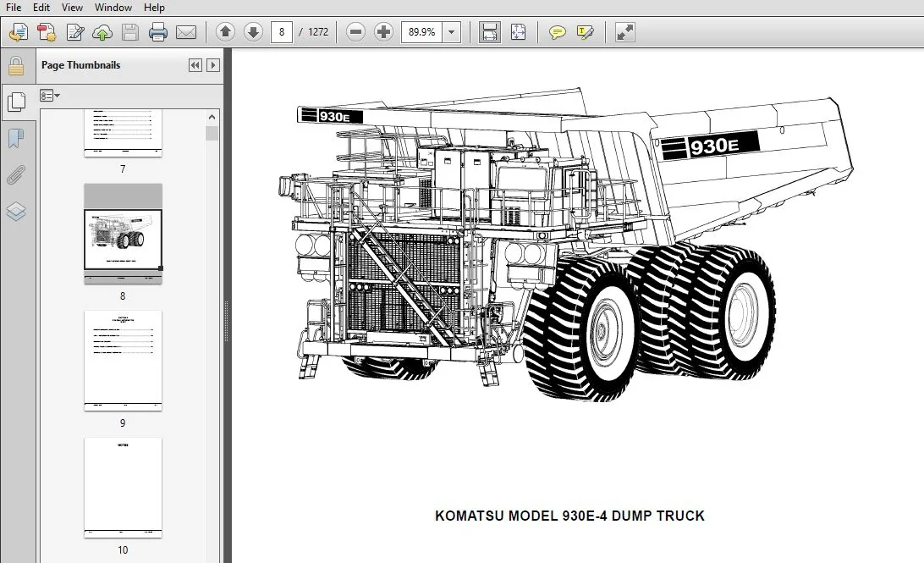This screenshot has width=924, height=563.
Task: Expand the panel with right arrow button
Action: tap(213, 65)
